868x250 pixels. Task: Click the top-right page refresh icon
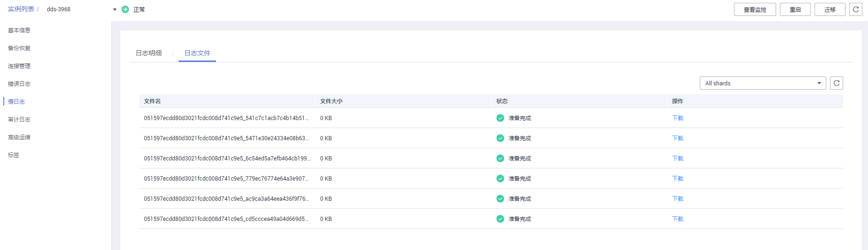(855, 9)
